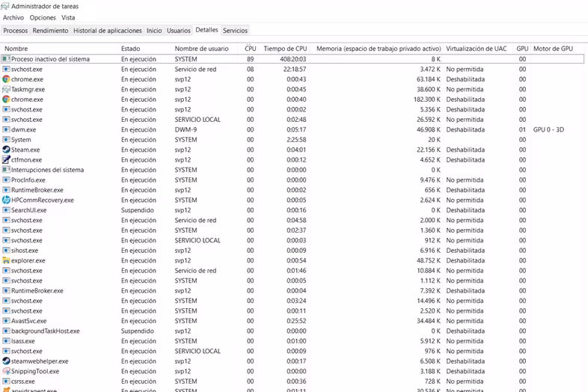588x392 pixels.
Task: Select the HPCommRecovery.exe process name
Action: [43, 200]
